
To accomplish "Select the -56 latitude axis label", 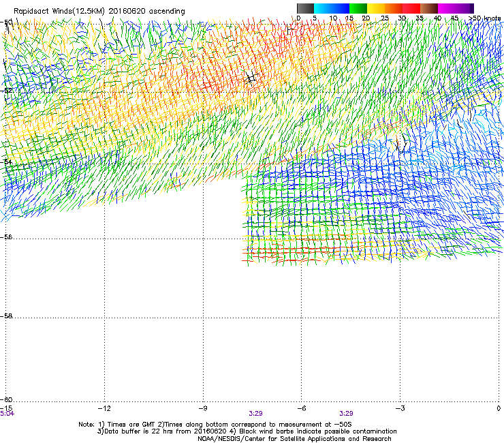I will click(6, 236).
